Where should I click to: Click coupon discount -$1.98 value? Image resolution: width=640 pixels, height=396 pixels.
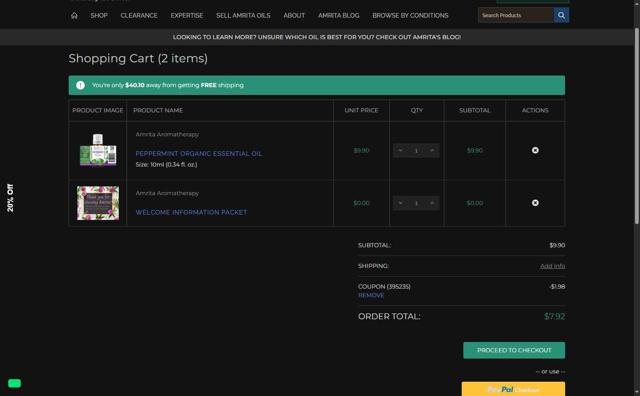pos(557,287)
